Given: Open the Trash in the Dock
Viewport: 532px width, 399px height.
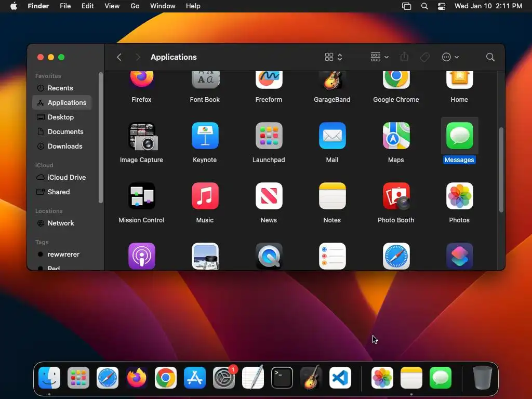Looking at the screenshot, I should click(x=482, y=378).
